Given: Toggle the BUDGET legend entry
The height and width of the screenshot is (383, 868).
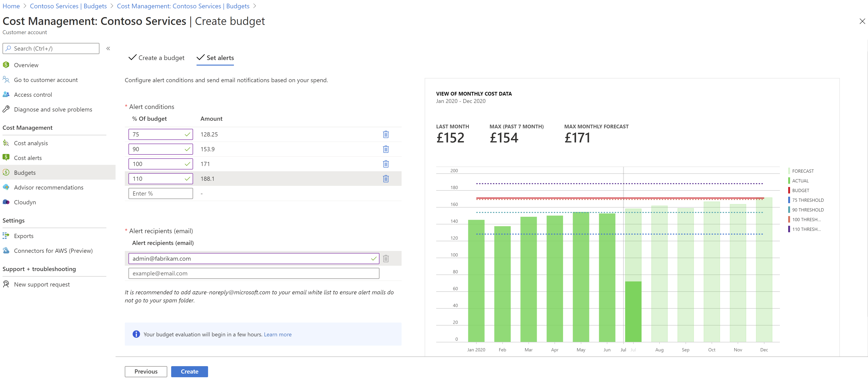Looking at the screenshot, I should coord(800,190).
